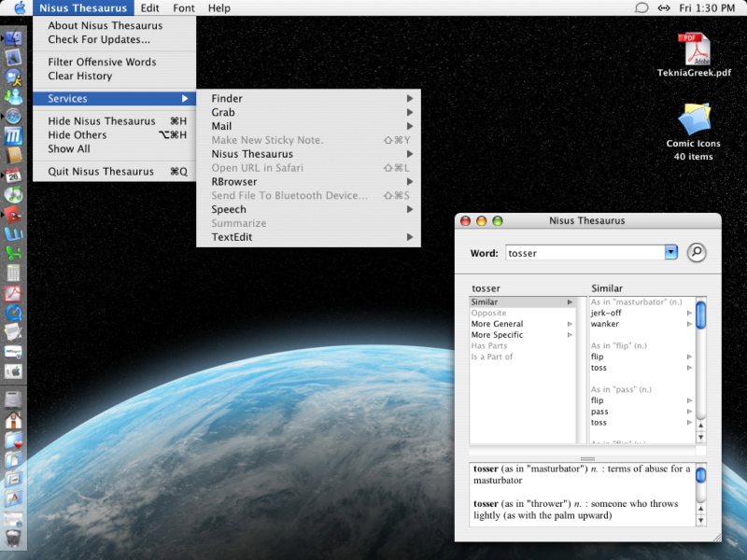Image resolution: width=747 pixels, height=560 pixels.
Task: Launch QuickTime Player from the Dock
Action: click(13, 313)
